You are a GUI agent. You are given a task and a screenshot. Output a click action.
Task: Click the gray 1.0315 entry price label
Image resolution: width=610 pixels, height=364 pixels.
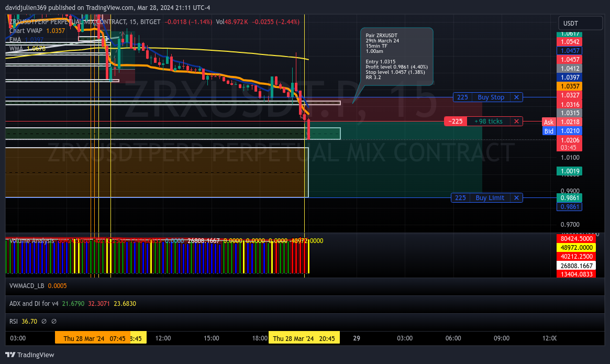(x=570, y=113)
